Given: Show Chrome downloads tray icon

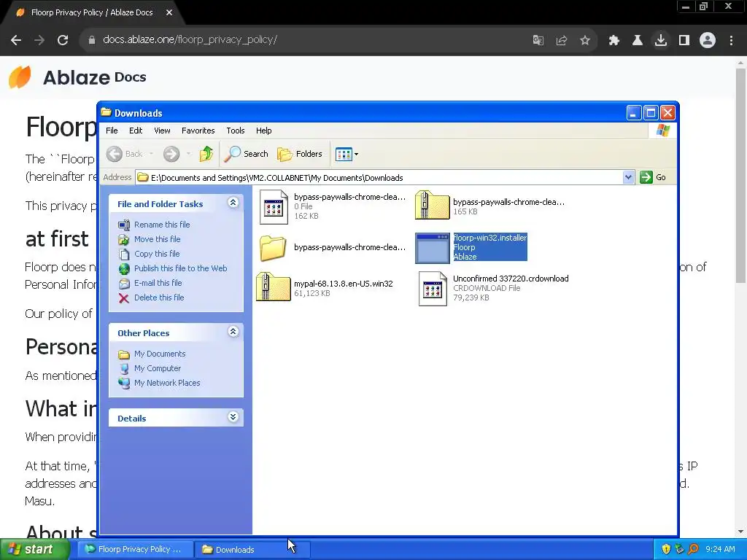Looking at the screenshot, I should (661, 40).
